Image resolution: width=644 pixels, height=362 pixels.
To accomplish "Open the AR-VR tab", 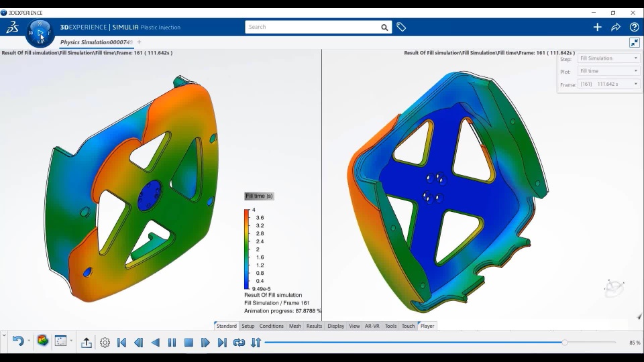I will pyautogui.click(x=372, y=326).
